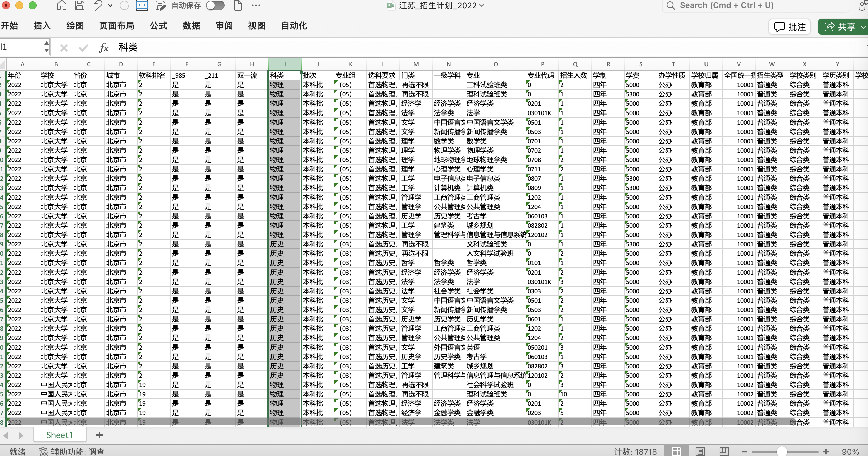This screenshot has height=456, width=868.
Task: Click the fx insert function icon
Action: click(103, 48)
